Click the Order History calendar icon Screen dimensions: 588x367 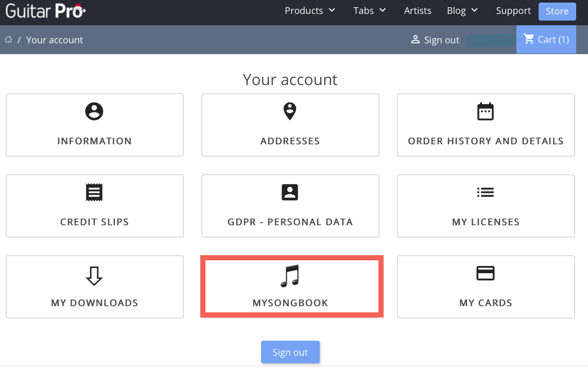pos(486,111)
